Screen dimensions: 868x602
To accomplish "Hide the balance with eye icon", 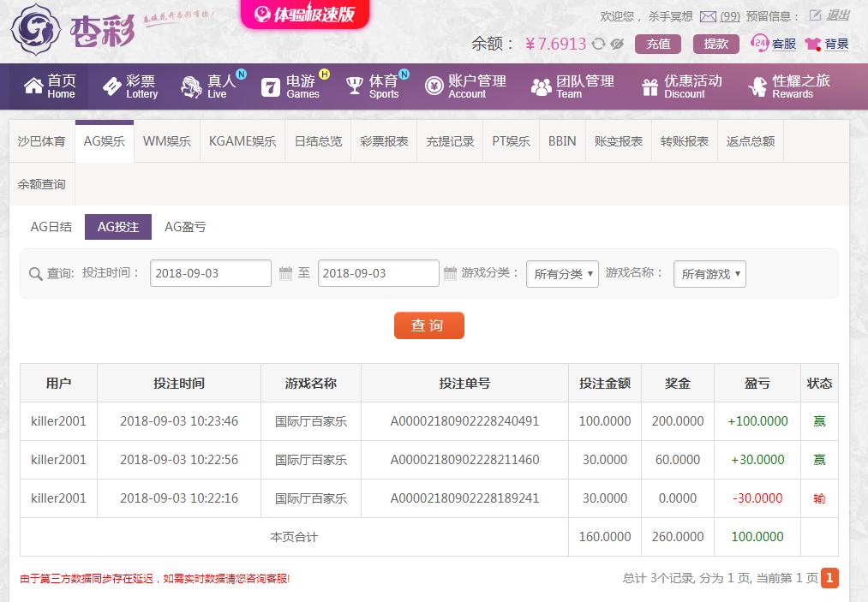I will pos(617,44).
